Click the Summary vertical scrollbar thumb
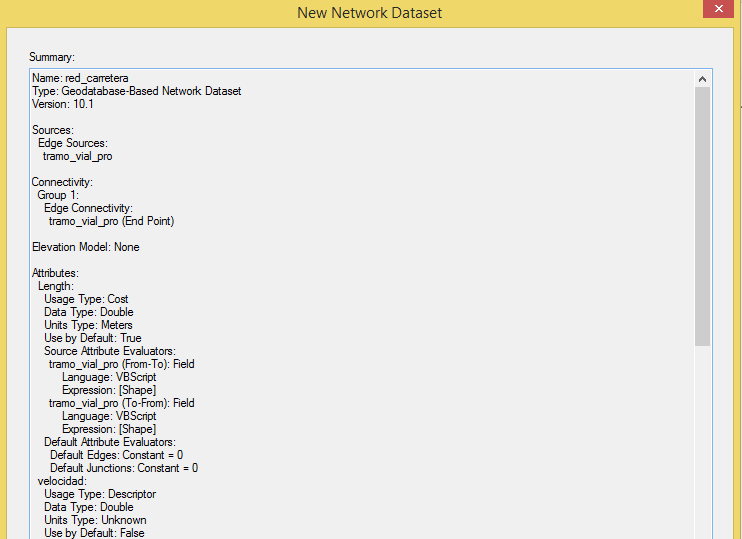The image size is (742, 539). [702, 215]
